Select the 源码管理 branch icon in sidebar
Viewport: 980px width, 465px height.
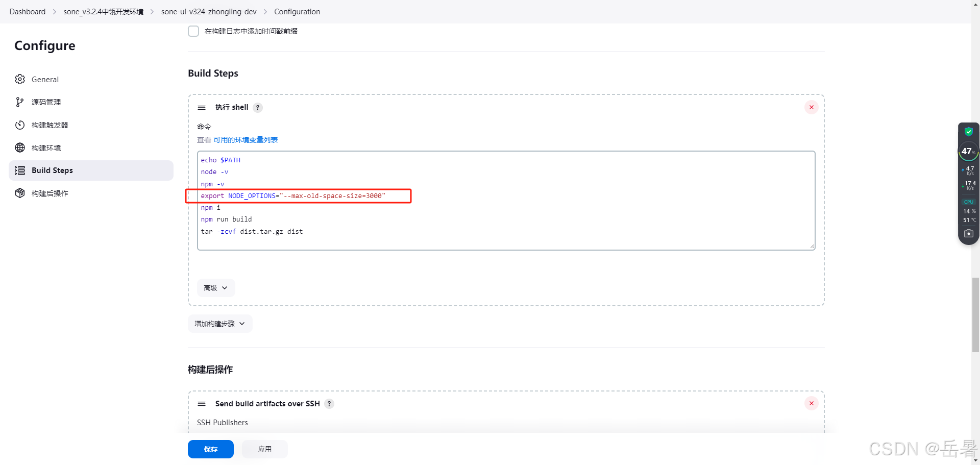(x=20, y=102)
